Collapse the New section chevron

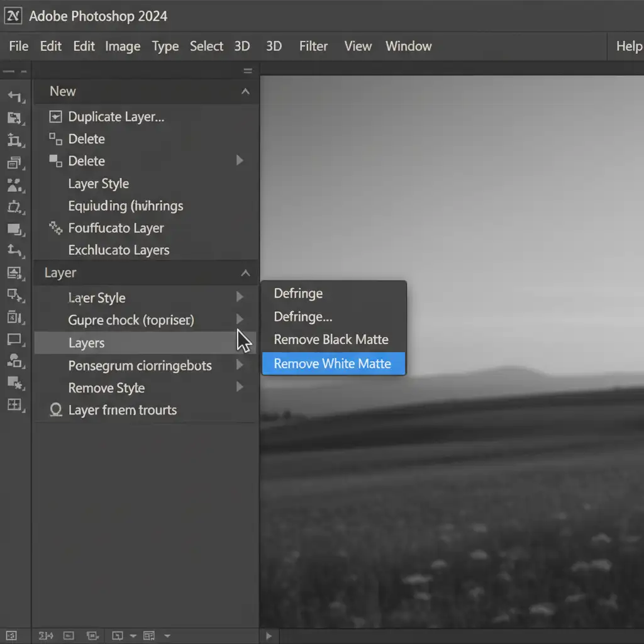tap(245, 92)
